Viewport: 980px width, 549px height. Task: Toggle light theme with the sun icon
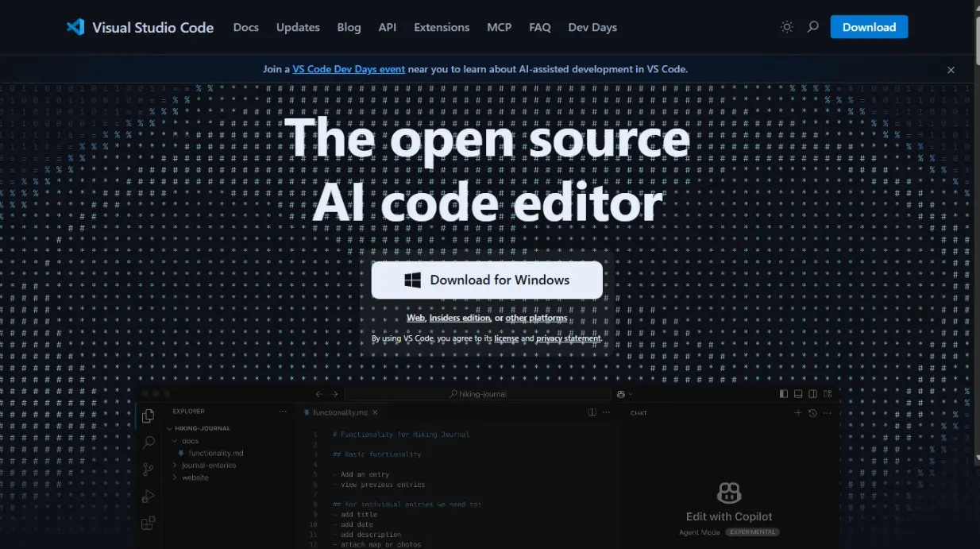click(786, 26)
